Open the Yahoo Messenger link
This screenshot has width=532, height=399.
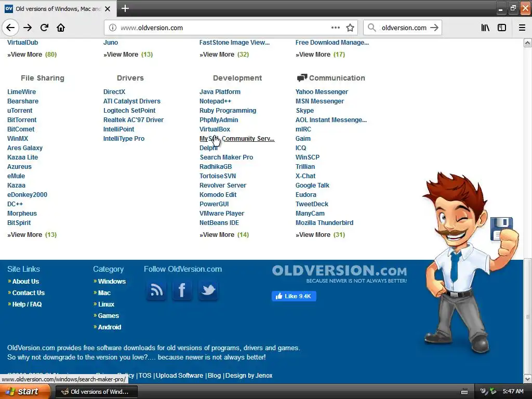(322, 92)
